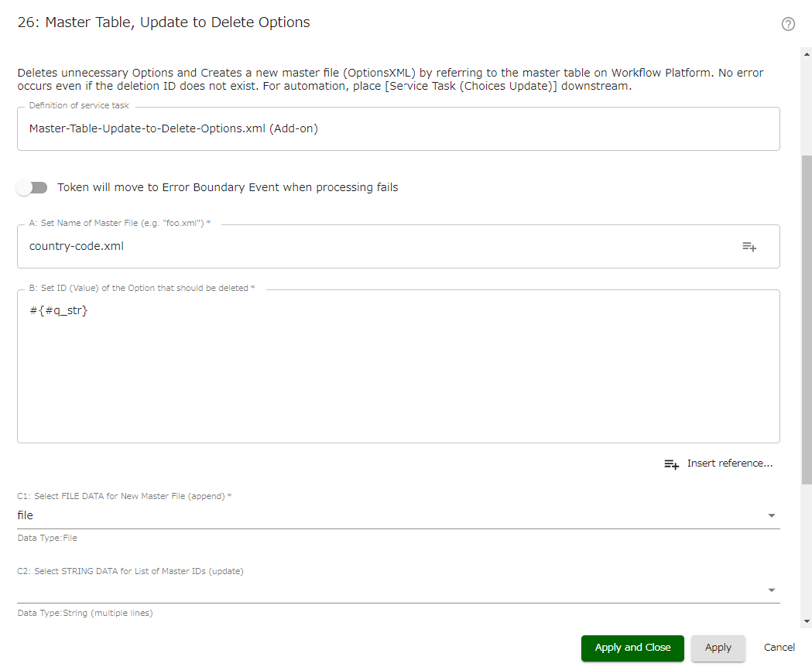
Task: Click the Cancel link
Action: click(779, 648)
